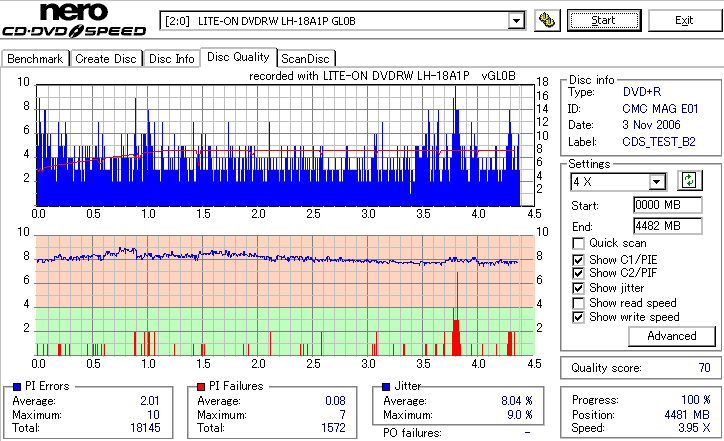Enable Show read speed checkbox
Image resolution: width=724 pixels, height=441 pixels.
[578, 303]
